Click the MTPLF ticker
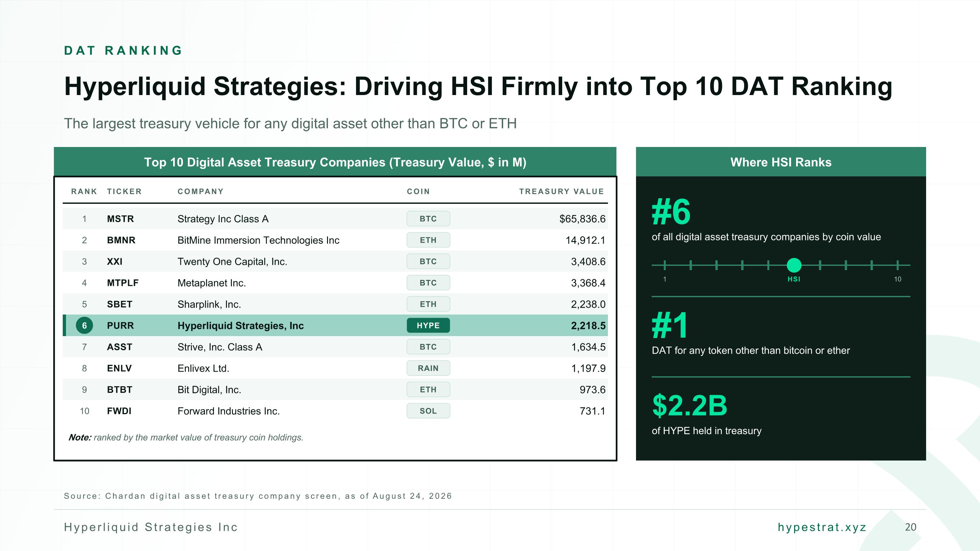Screen dimensions: 980x551 tap(122, 283)
